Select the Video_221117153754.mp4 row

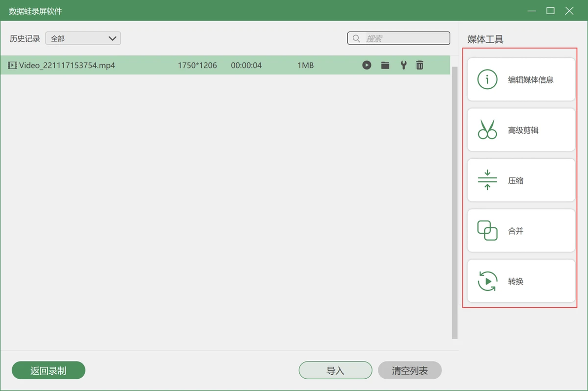[225, 65]
